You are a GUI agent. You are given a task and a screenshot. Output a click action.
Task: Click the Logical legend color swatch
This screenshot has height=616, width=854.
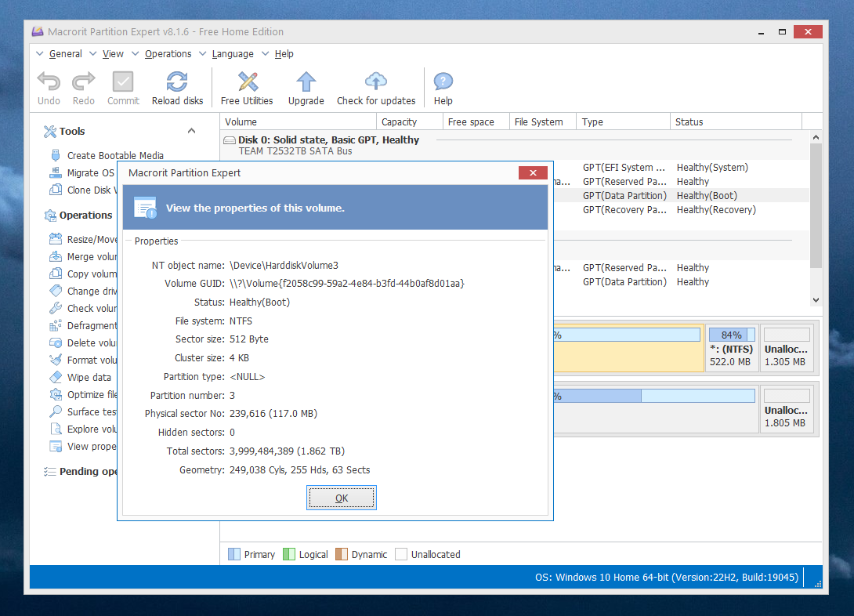coord(288,554)
